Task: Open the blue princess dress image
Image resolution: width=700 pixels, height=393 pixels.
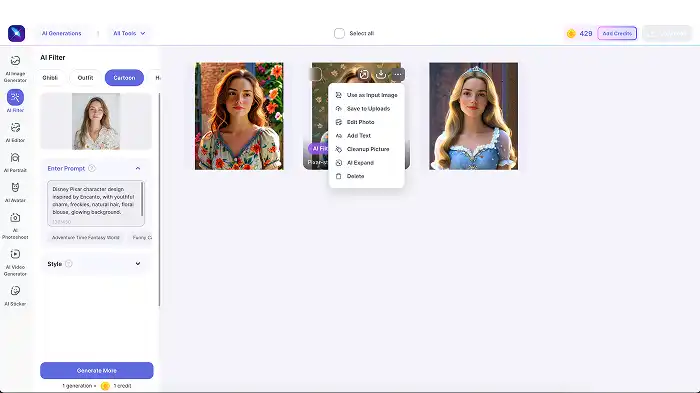Action: click(474, 116)
